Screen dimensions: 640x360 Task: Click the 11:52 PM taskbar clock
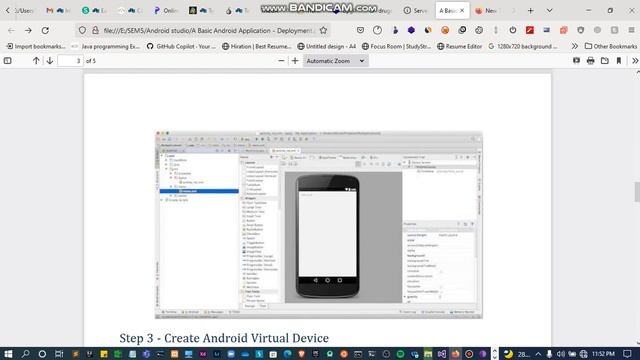[x=603, y=354]
